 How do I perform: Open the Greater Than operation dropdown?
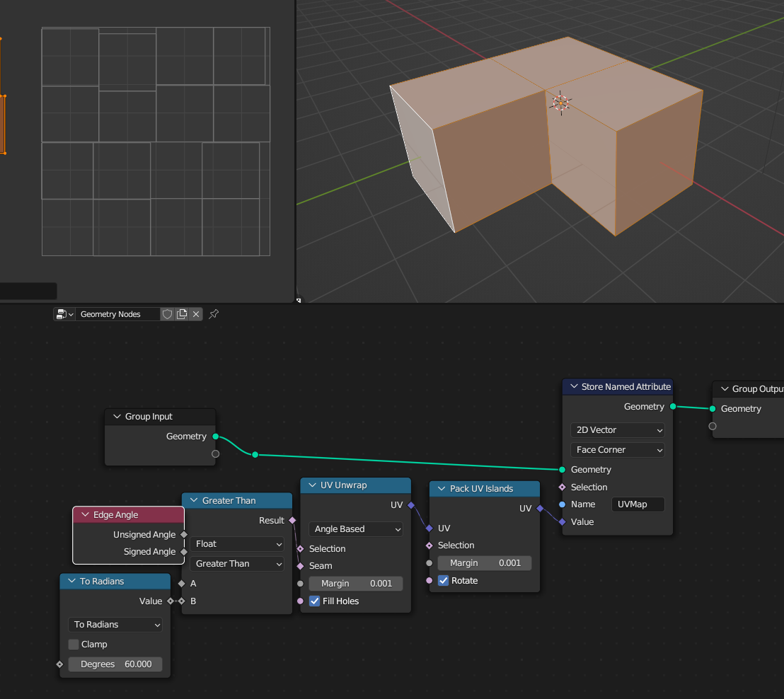tap(237, 563)
